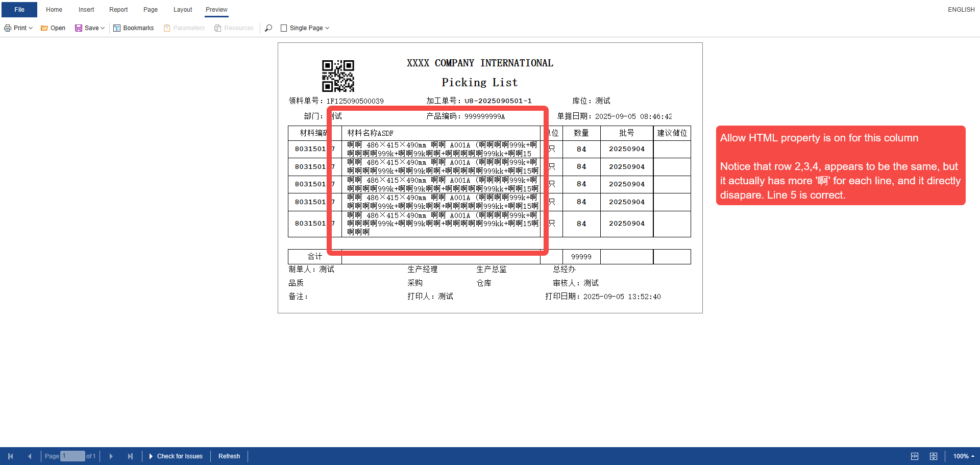Click the Refresh button
The image size is (980, 465).
229,456
